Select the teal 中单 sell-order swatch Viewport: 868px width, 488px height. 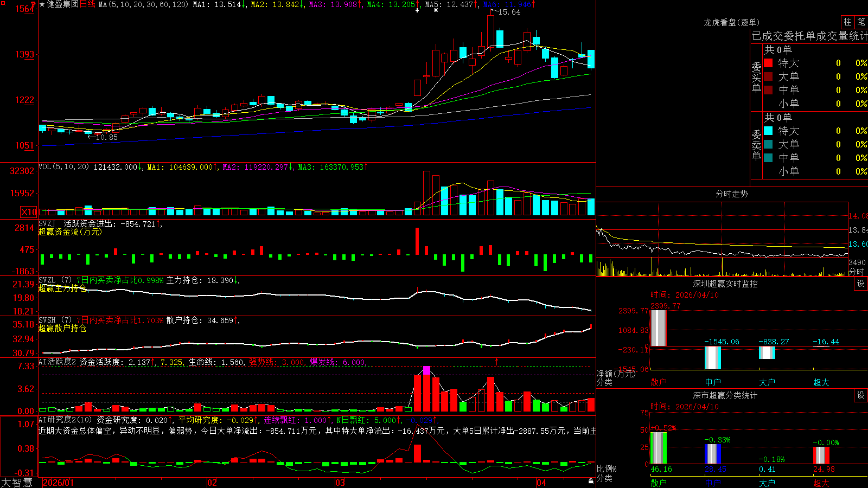(768, 158)
